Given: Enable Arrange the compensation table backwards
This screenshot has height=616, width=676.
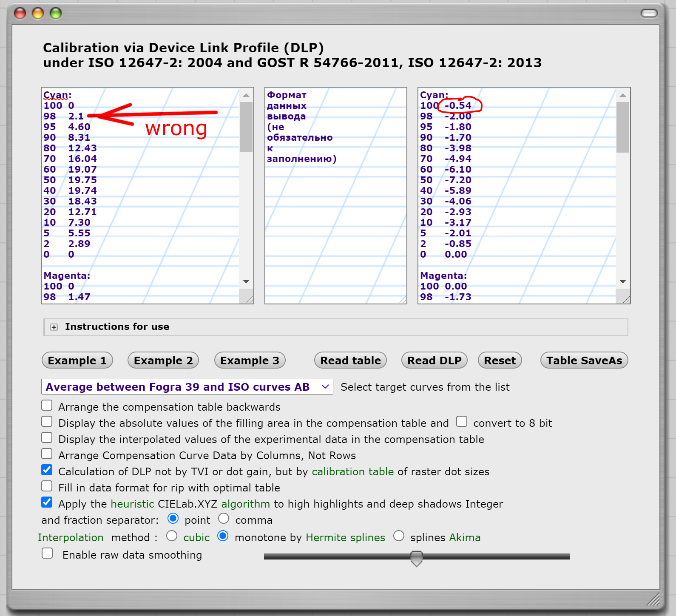Looking at the screenshot, I should pos(47,406).
